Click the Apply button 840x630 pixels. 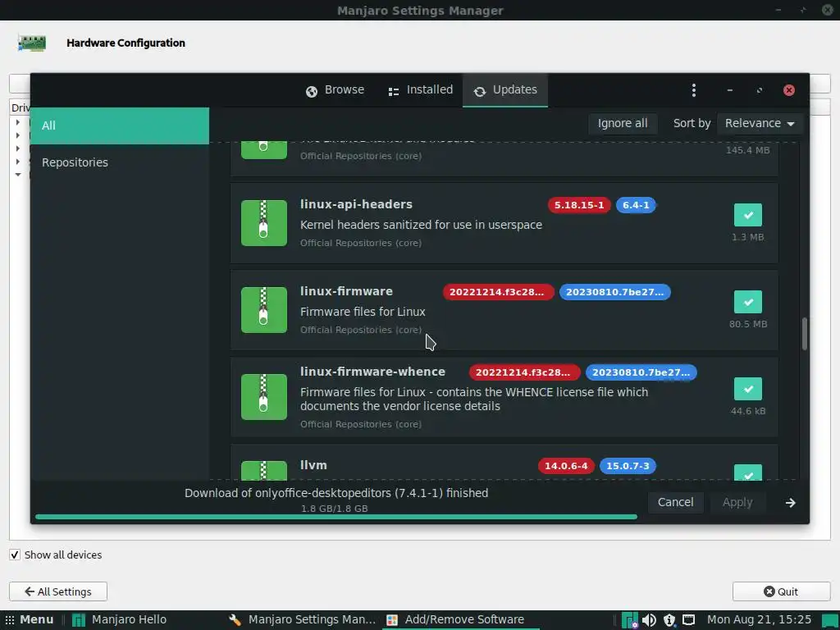737,503
